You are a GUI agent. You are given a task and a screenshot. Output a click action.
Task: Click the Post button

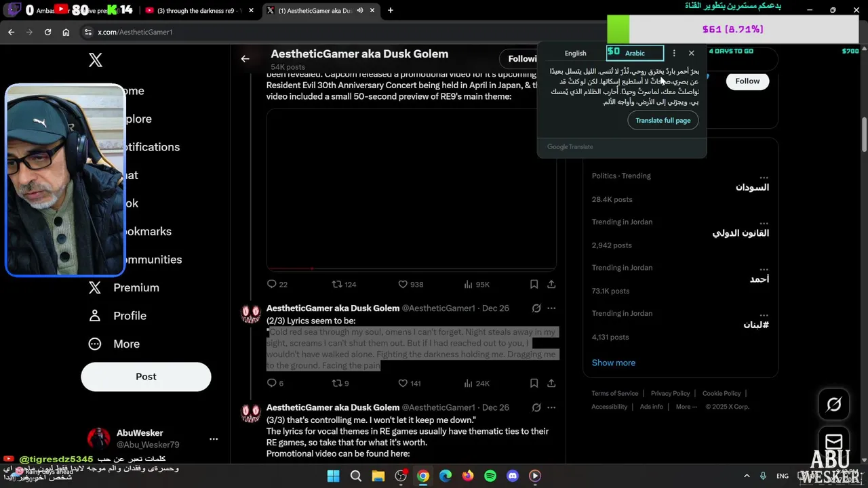(146, 376)
